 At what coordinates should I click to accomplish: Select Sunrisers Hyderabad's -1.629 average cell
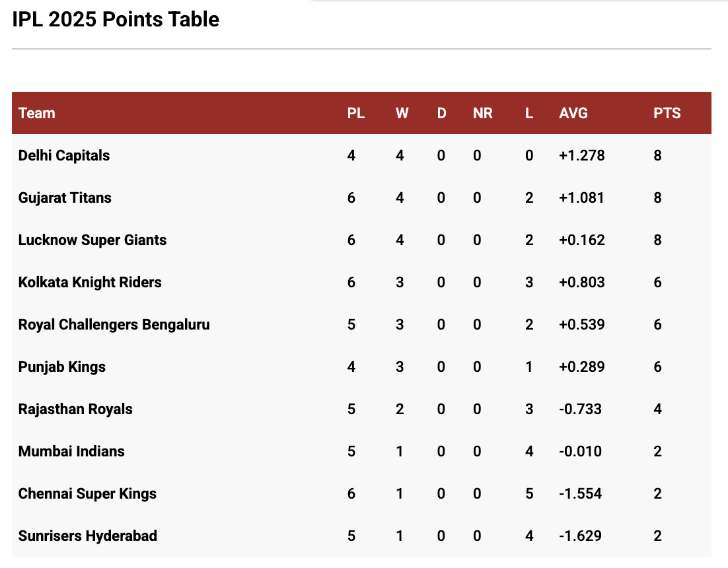click(x=580, y=536)
